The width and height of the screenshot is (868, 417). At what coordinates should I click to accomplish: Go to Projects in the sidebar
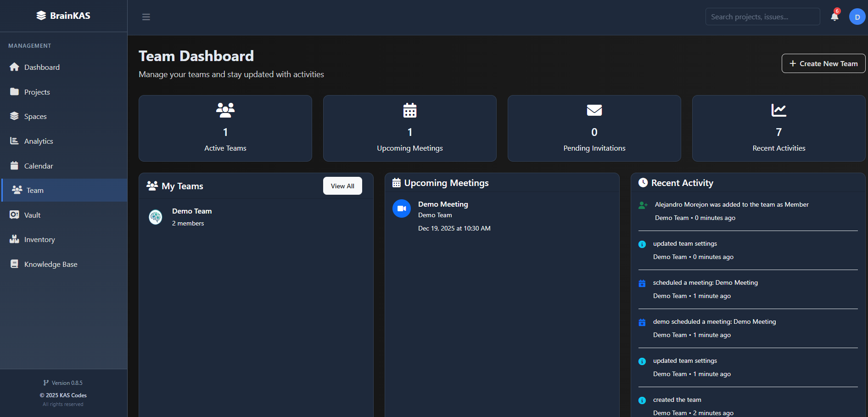pyautogui.click(x=37, y=92)
